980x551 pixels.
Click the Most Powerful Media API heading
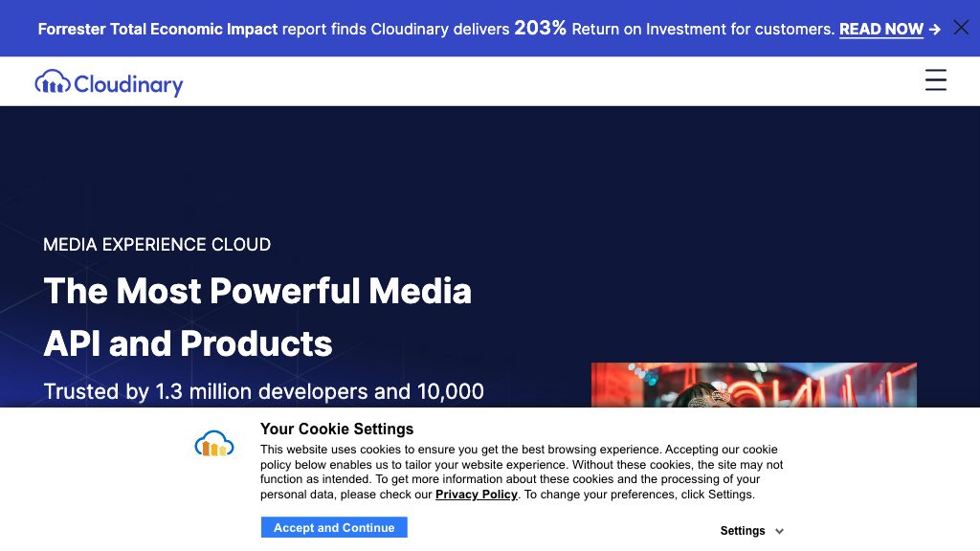pos(257,316)
